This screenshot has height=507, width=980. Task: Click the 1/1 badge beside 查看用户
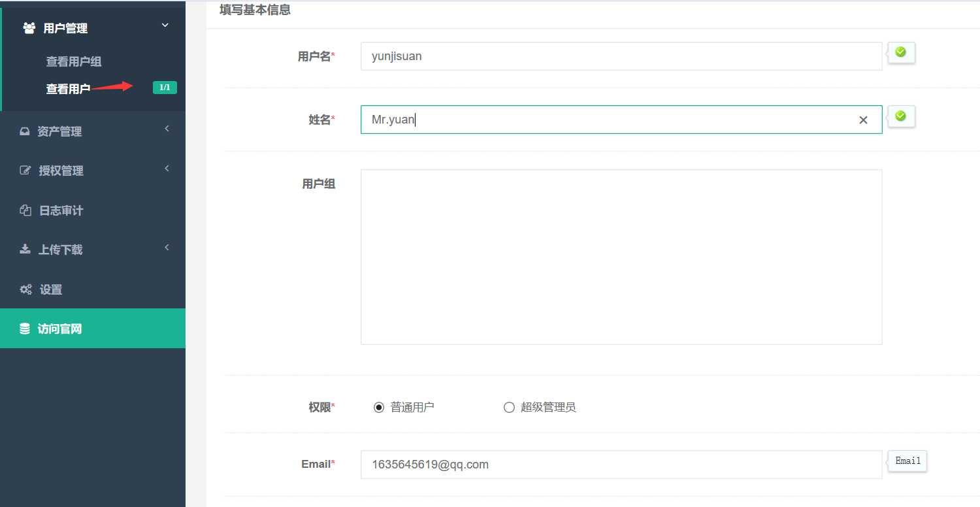point(165,88)
